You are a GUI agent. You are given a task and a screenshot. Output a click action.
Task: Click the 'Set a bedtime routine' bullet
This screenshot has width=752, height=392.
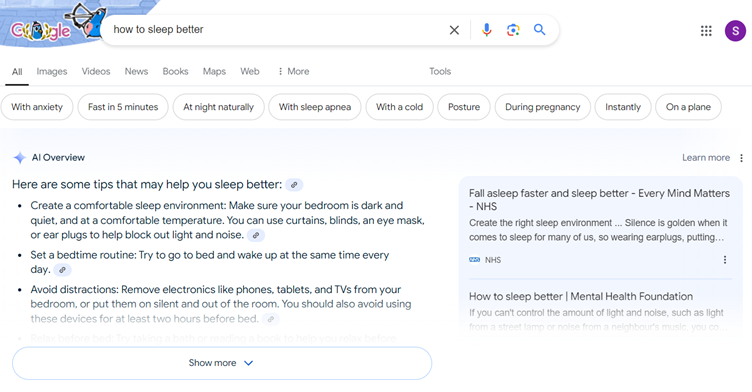[210, 262]
